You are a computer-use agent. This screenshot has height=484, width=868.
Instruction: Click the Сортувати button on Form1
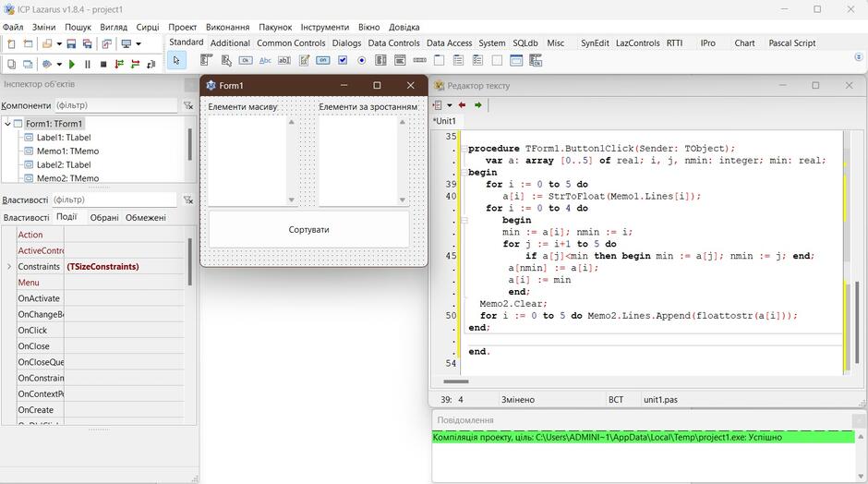309,229
